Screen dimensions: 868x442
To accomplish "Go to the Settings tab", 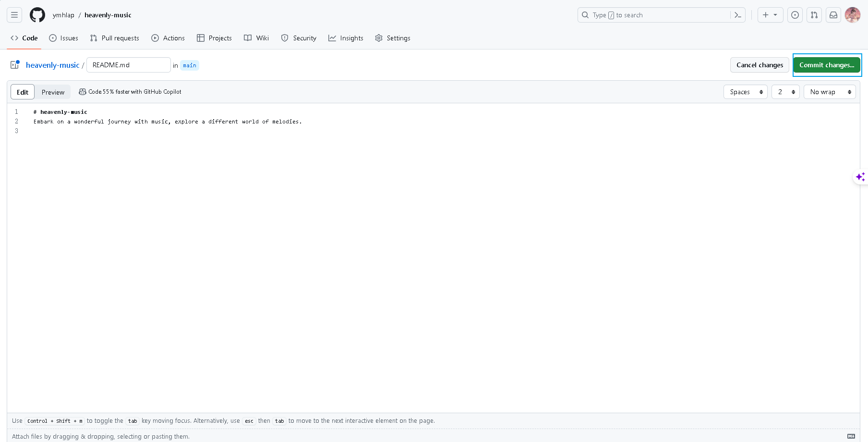I will 393,38.
